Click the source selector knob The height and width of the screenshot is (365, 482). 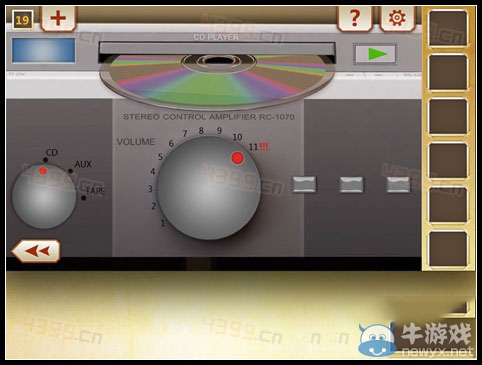coord(44,196)
